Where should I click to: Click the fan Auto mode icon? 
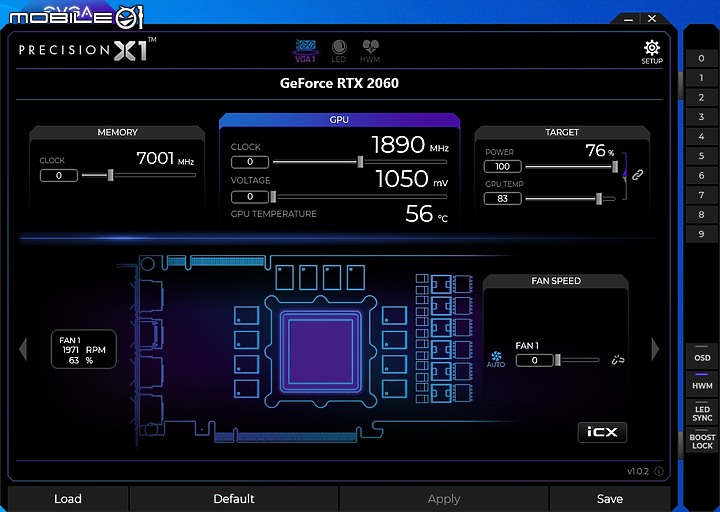pyautogui.click(x=496, y=359)
